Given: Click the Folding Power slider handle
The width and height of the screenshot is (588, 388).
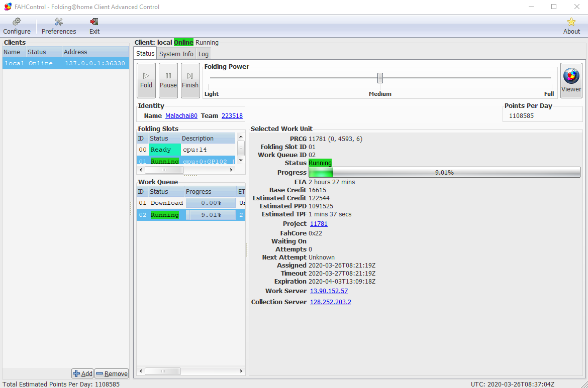Looking at the screenshot, I should tap(380, 78).
